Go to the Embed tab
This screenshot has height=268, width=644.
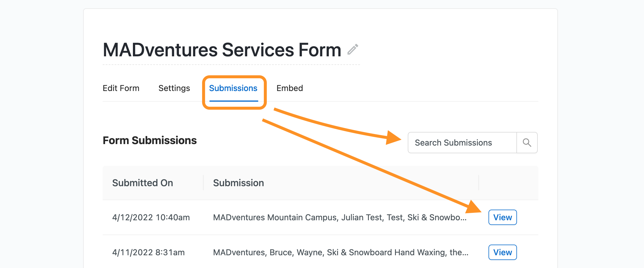click(289, 88)
